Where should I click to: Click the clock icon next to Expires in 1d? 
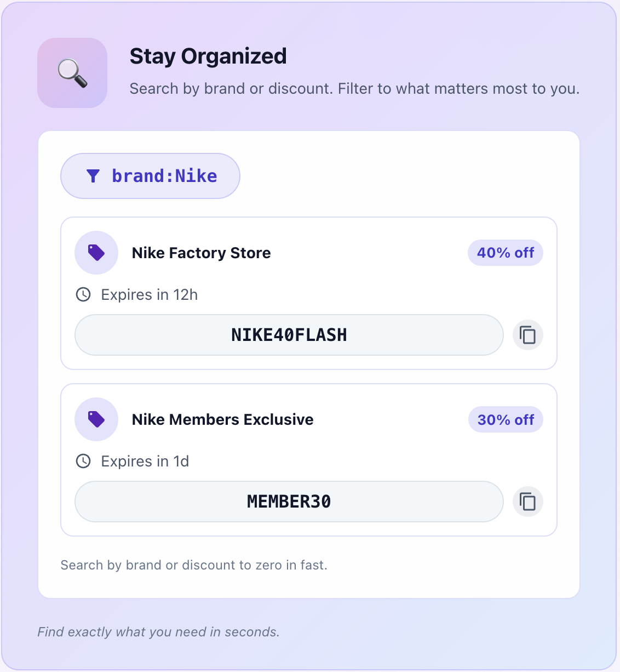(x=83, y=461)
